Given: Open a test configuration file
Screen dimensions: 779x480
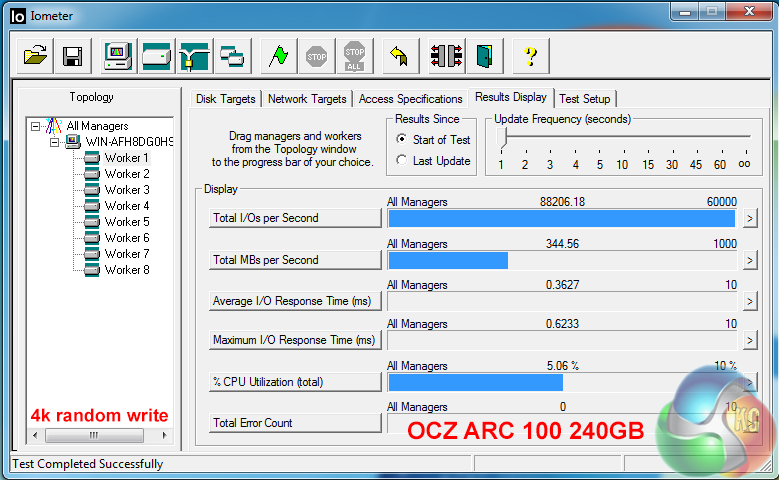Looking at the screenshot, I should 35,56.
